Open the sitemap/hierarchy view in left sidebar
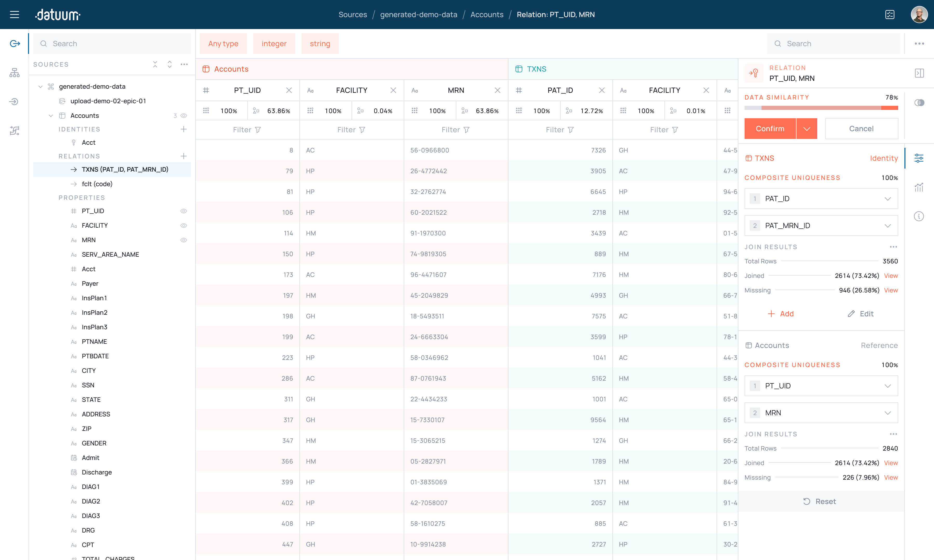This screenshot has width=934, height=560. click(14, 73)
